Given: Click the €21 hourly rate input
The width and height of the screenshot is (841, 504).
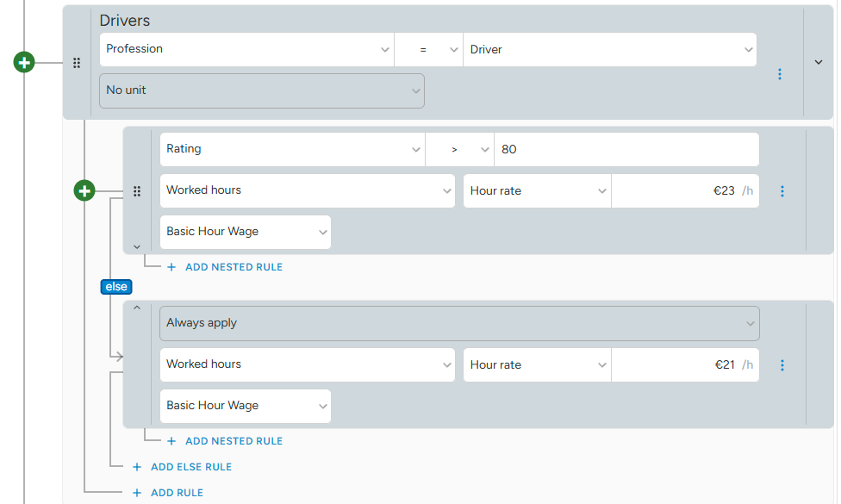Looking at the screenshot, I should [685, 364].
